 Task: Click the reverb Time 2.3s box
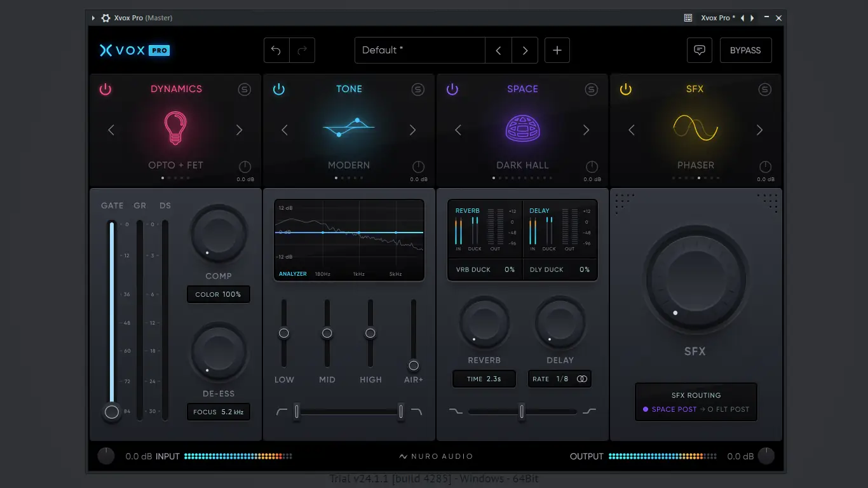(484, 379)
